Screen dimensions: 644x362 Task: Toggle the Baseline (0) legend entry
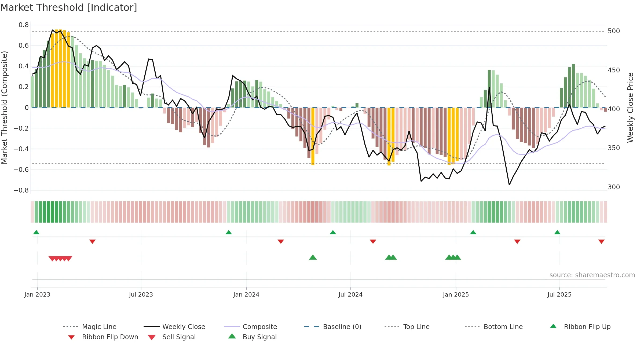click(x=333, y=327)
